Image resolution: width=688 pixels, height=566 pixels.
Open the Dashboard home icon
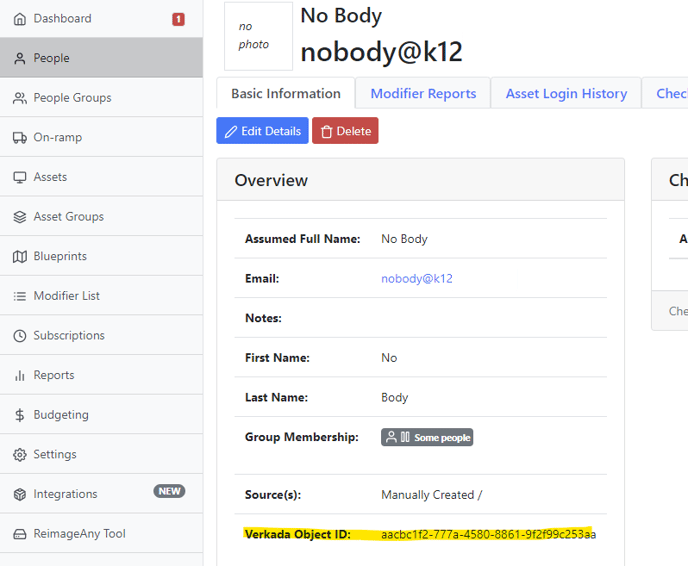point(20,19)
